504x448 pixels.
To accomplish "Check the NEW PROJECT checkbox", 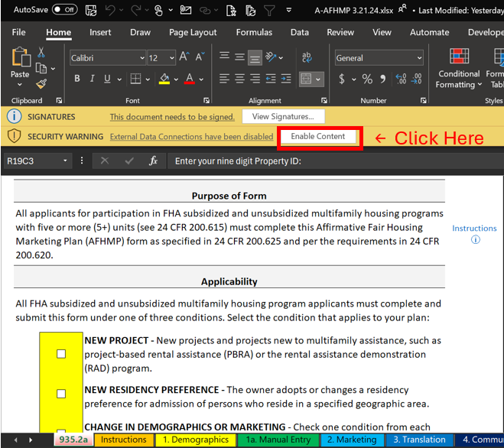I will 61,354.
